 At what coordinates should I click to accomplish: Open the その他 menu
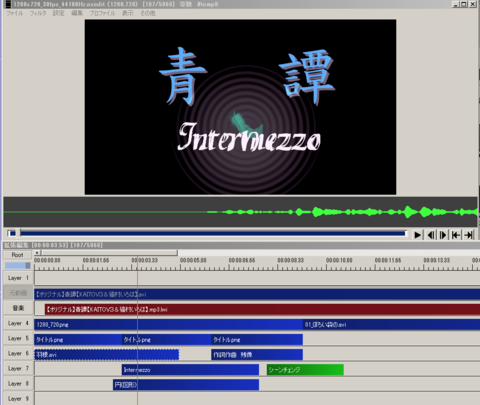[147, 13]
